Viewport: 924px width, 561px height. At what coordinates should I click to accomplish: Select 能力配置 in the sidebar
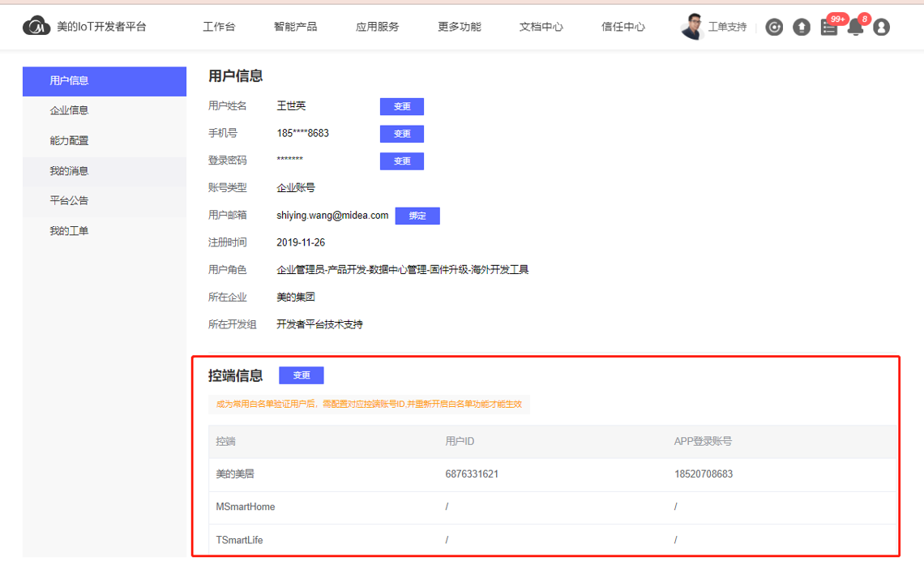tap(69, 140)
